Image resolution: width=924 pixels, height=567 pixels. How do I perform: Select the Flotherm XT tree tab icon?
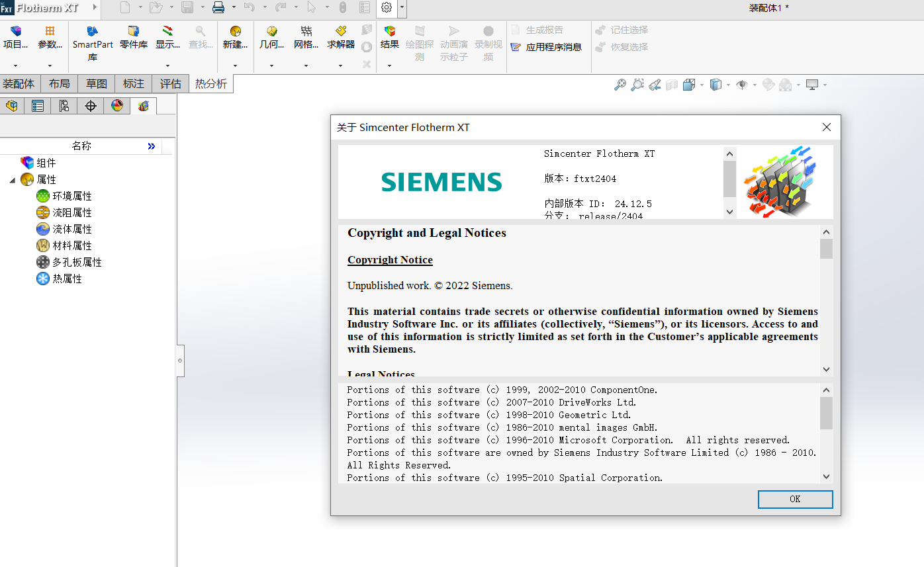[x=144, y=105]
